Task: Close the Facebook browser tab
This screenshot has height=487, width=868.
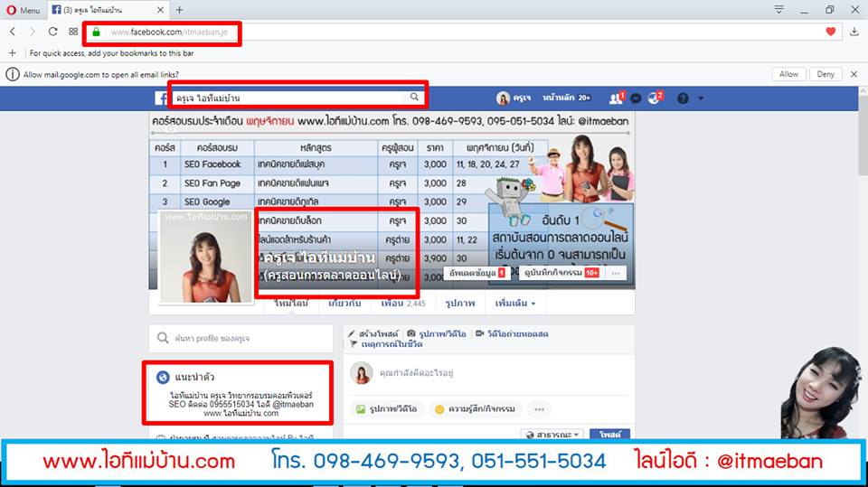Action: pos(160,10)
